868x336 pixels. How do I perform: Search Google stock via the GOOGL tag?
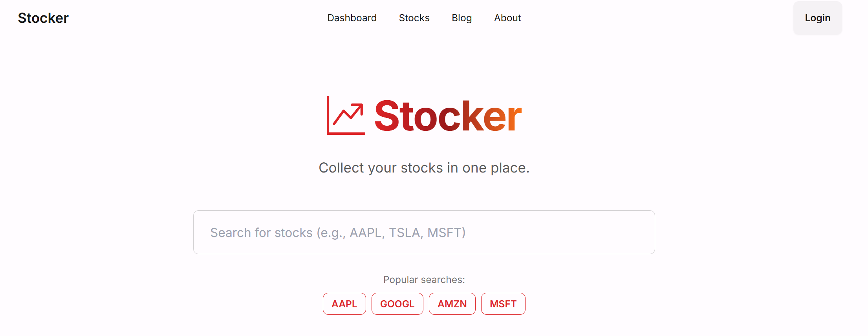click(x=397, y=304)
